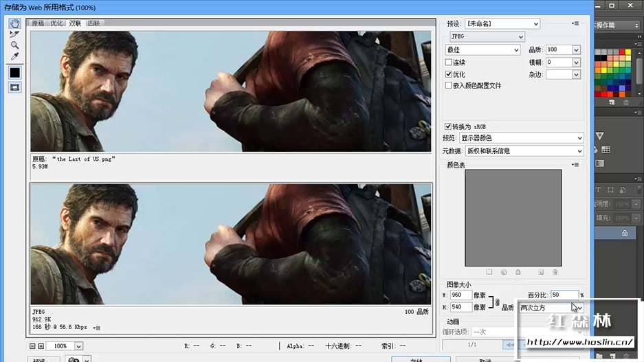The height and width of the screenshot is (362, 644).
Task: Click the first animation frame button
Action: click(509, 345)
